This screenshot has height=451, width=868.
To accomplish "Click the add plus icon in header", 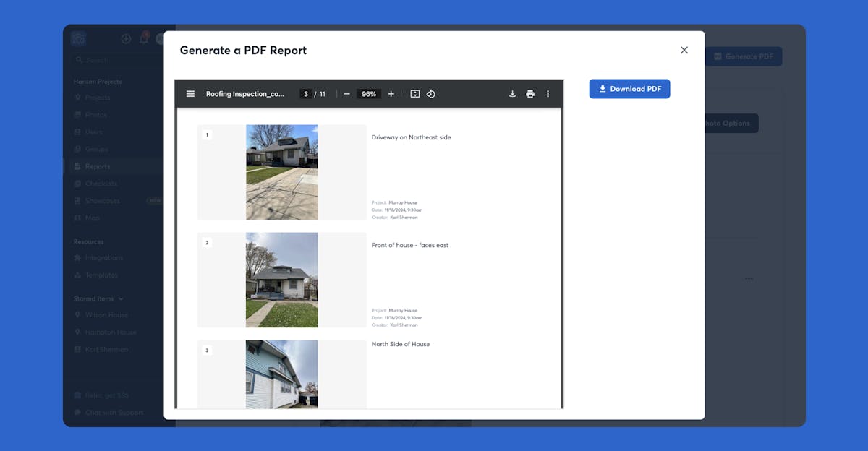I will [x=126, y=39].
